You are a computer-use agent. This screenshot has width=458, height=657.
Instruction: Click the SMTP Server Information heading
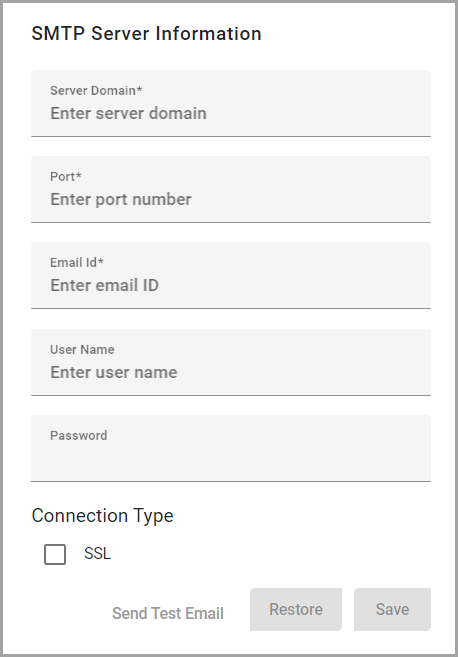(146, 34)
